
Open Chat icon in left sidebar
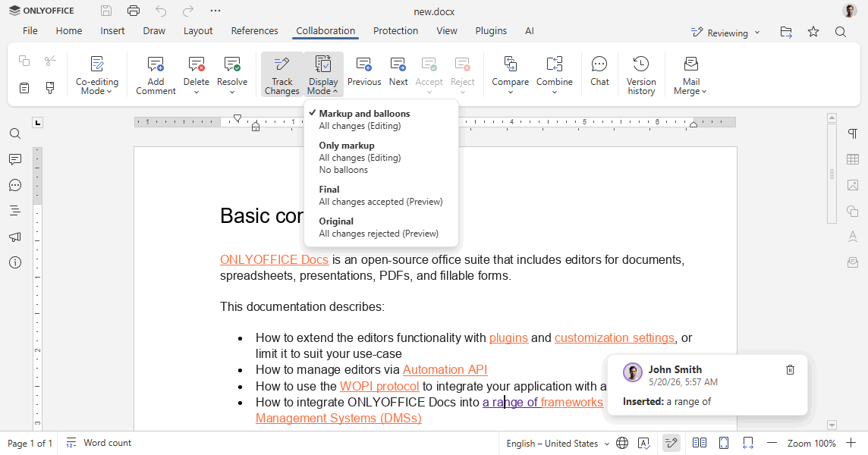click(15, 186)
